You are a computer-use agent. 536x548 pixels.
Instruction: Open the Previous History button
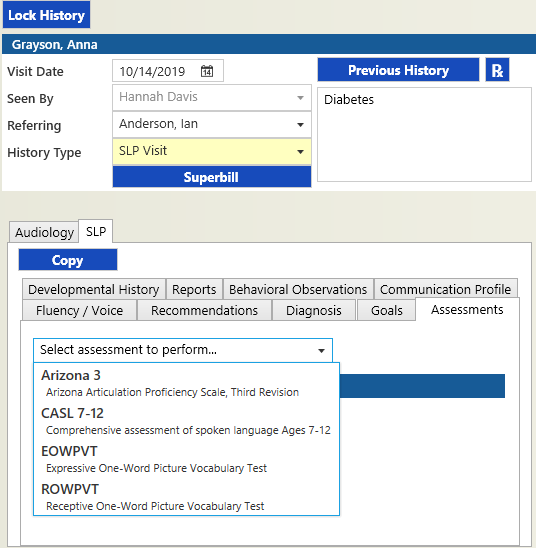point(398,70)
